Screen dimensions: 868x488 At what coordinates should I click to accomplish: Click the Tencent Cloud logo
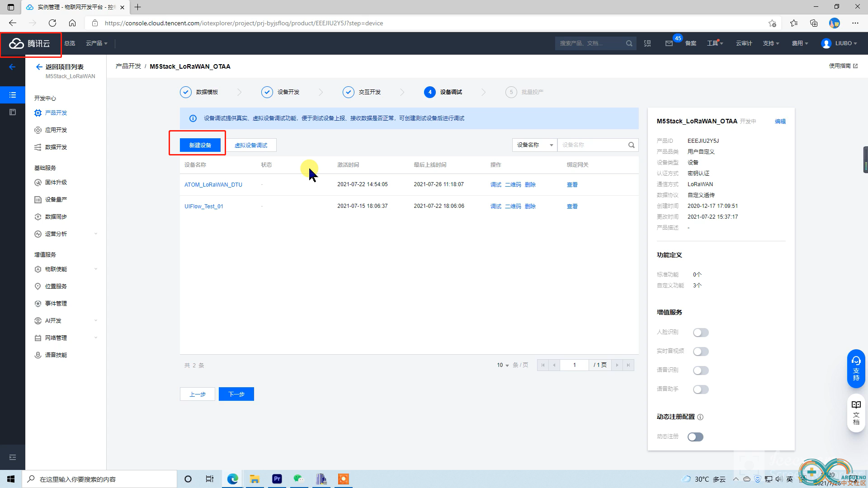30,43
